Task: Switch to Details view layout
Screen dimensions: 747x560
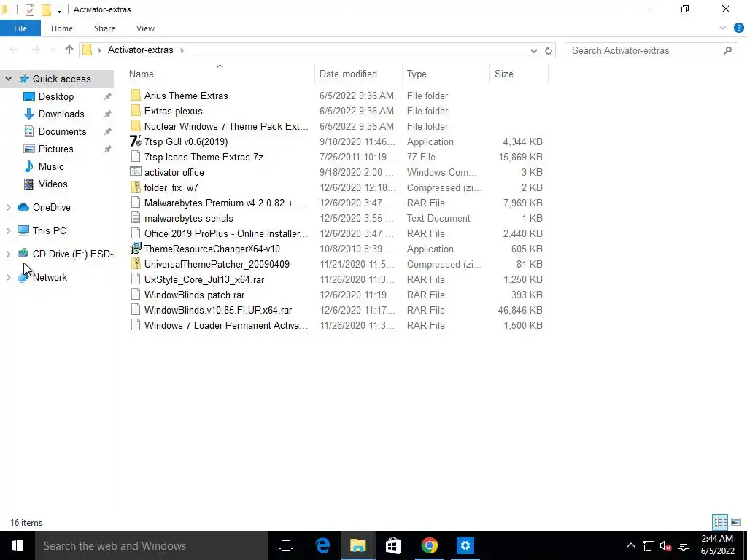Action: coord(720,522)
